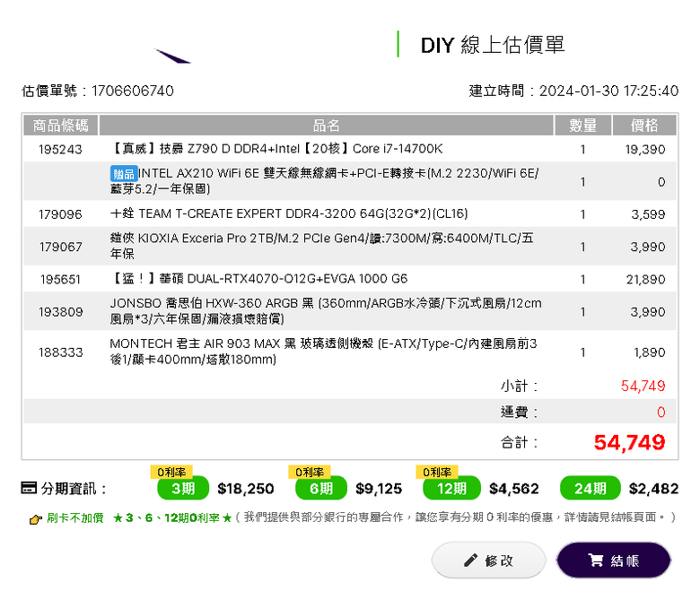Click the 0利率 tag above 12期
This screenshot has width=700, height=600.
[437, 472]
